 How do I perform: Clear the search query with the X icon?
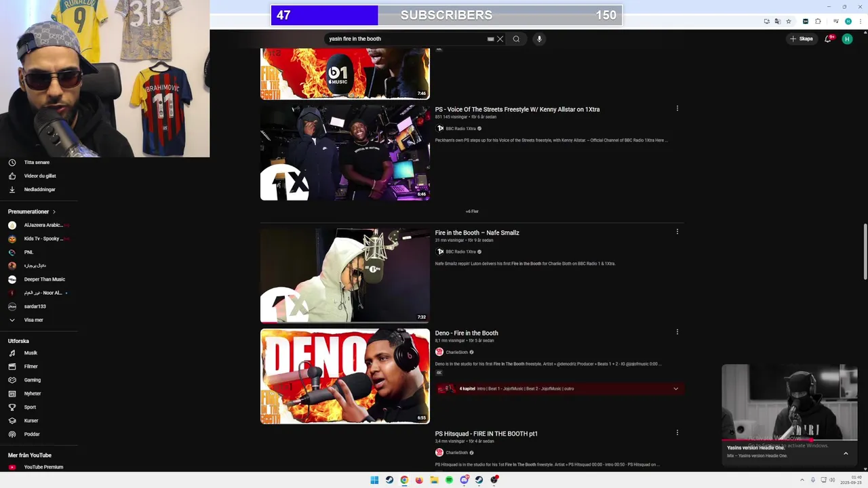(500, 39)
